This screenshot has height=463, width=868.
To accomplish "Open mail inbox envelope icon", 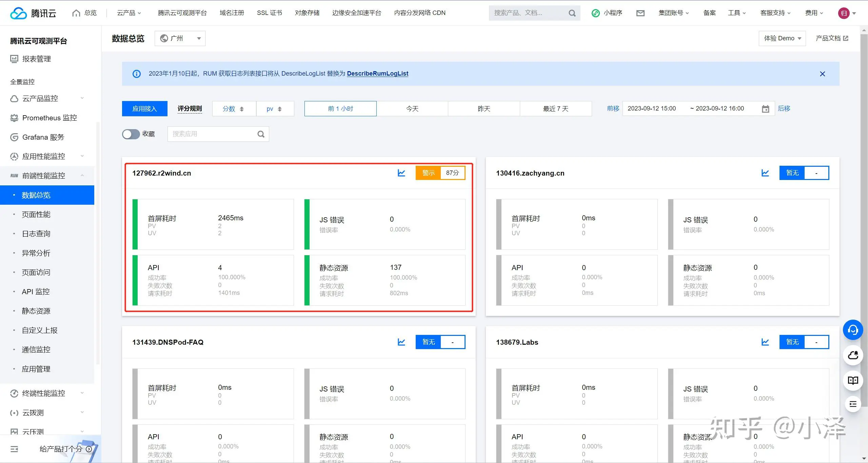I will [640, 13].
